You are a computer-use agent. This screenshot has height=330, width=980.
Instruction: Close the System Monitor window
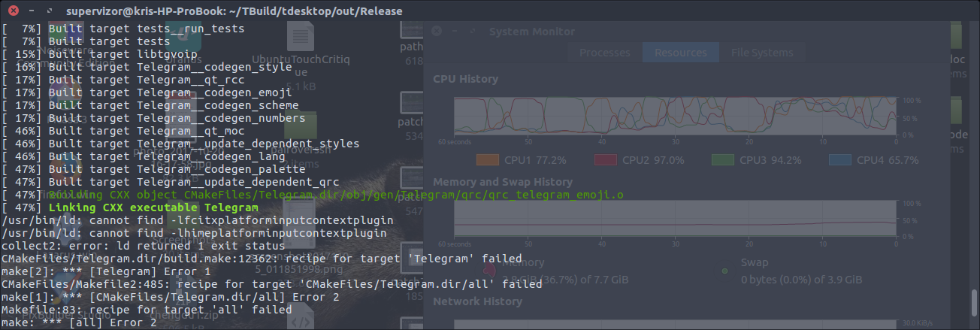pyautogui.click(x=437, y=32)
